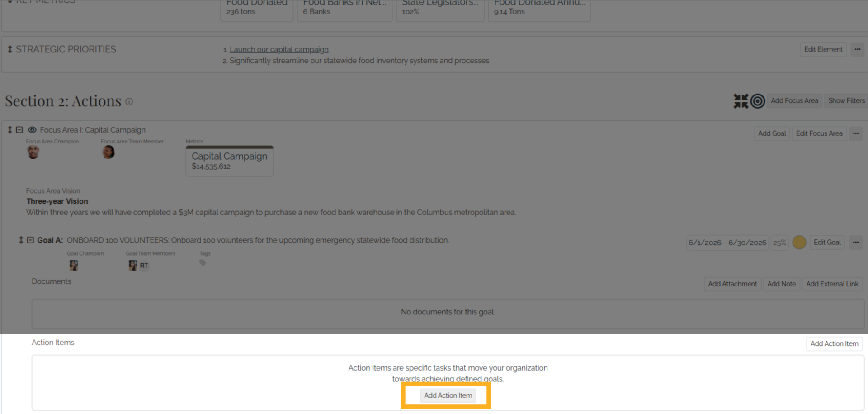Click Add Attachment button
Screen dimensions: 868x414
tap(732, 284)
